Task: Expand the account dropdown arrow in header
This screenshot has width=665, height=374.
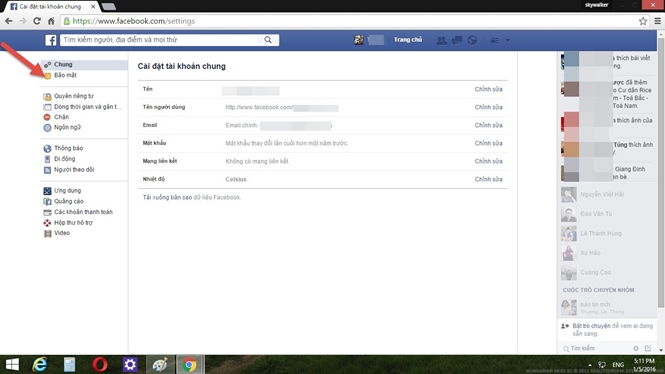Action: (x=508, y=40)
